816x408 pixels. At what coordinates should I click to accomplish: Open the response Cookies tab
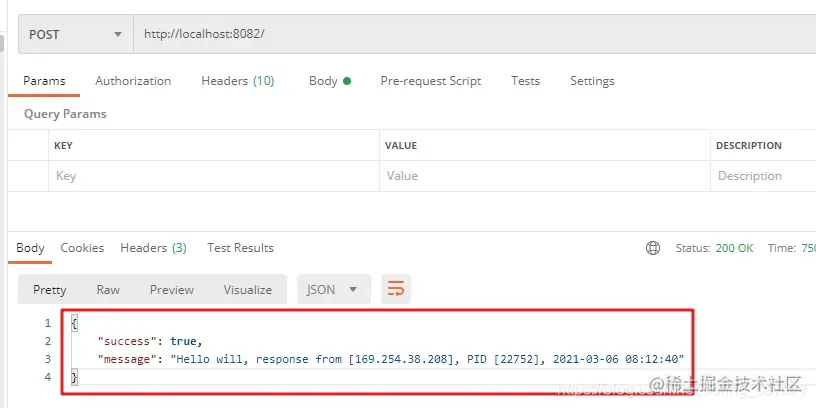82,248
